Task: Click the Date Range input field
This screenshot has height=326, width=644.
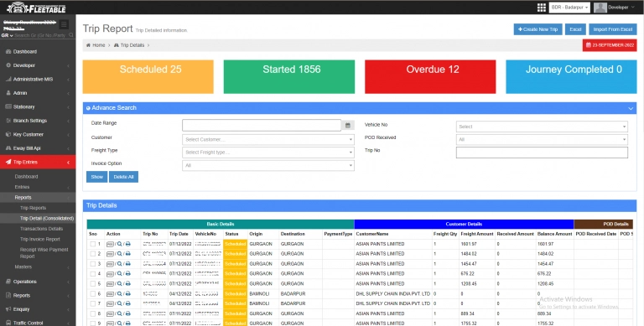Action: [262, 125]
